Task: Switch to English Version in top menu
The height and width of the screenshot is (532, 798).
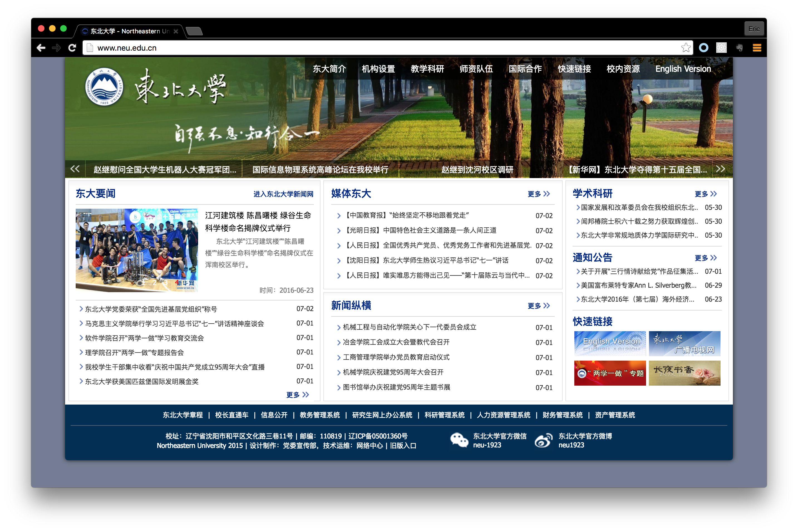Action: click(683, 69)
